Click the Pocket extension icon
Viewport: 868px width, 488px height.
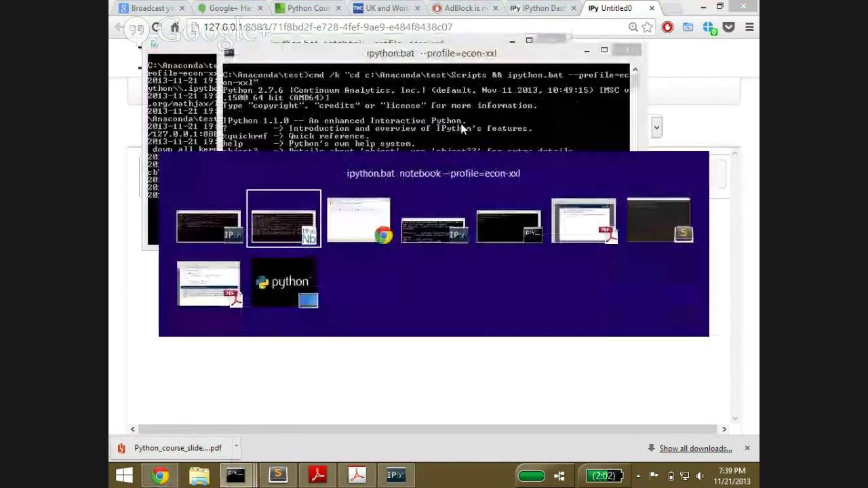pos(729,27)
